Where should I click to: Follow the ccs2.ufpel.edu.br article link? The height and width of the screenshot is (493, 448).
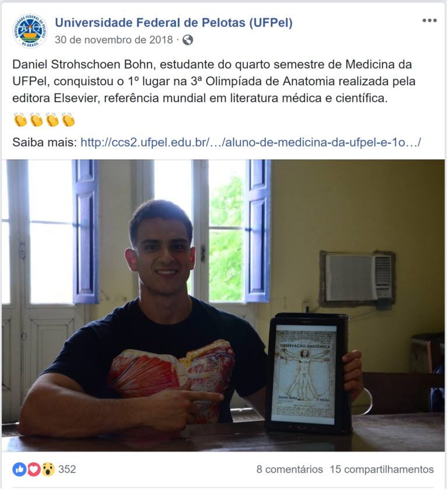click(x=251, y=142)
